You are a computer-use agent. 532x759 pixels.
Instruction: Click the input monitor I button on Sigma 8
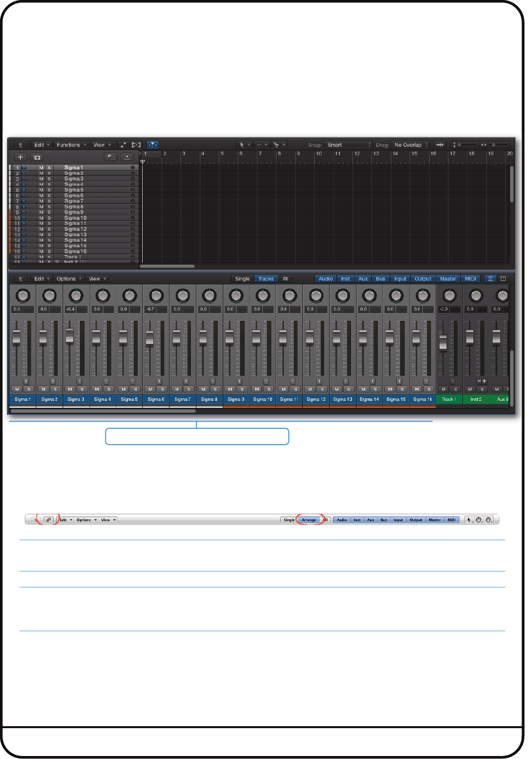tap(212, 381)
